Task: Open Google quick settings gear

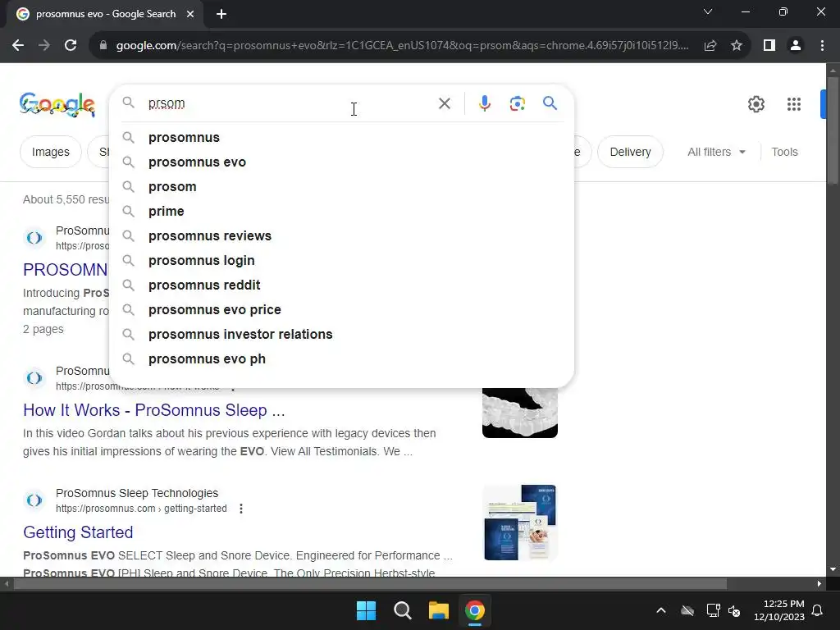Action: tap(756, 104)
